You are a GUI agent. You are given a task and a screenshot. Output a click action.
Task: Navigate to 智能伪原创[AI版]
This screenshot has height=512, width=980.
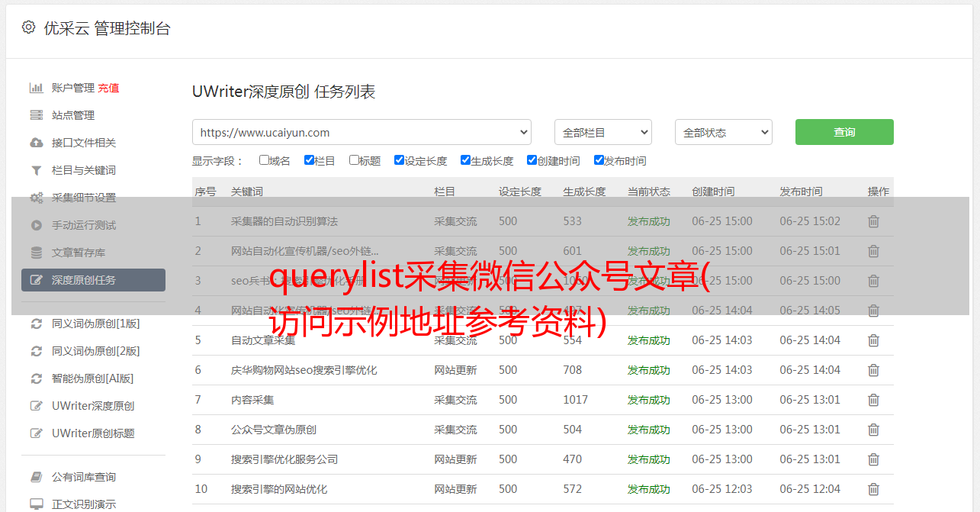pyautogui.click(x=93, y=378)
